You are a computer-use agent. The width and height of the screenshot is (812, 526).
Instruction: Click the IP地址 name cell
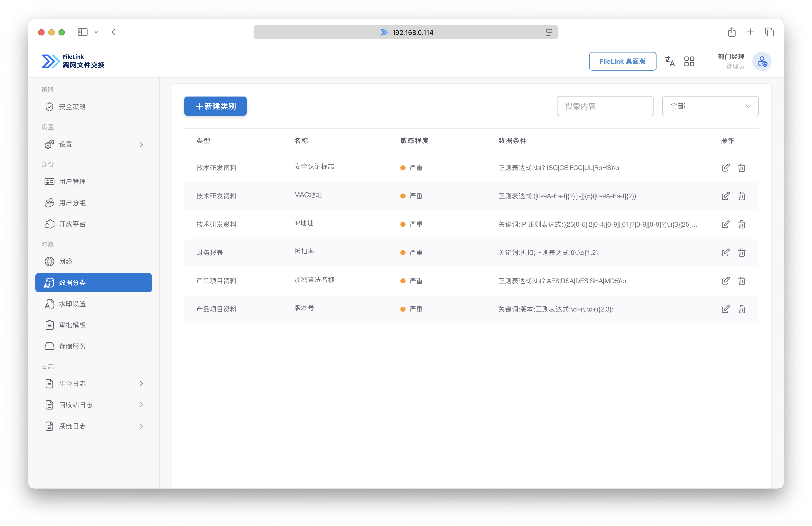(303, 223)
